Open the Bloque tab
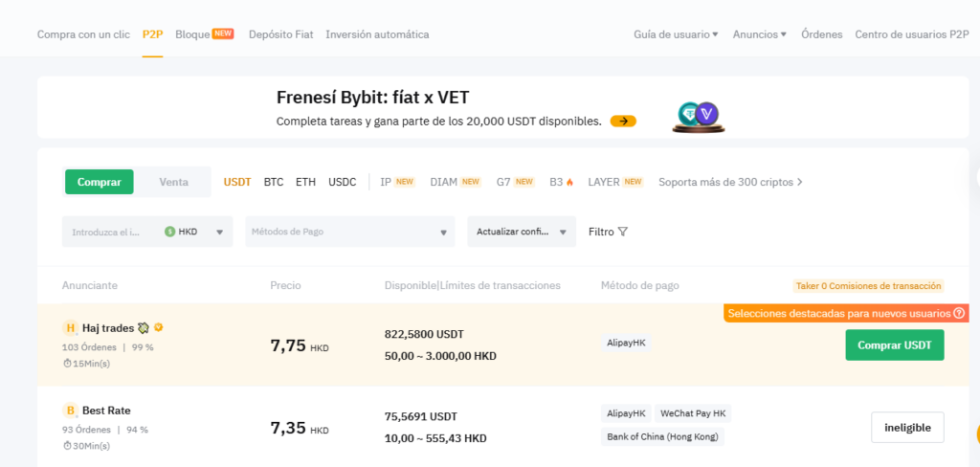The image size is (980, 467). click(x=205, y=34)
